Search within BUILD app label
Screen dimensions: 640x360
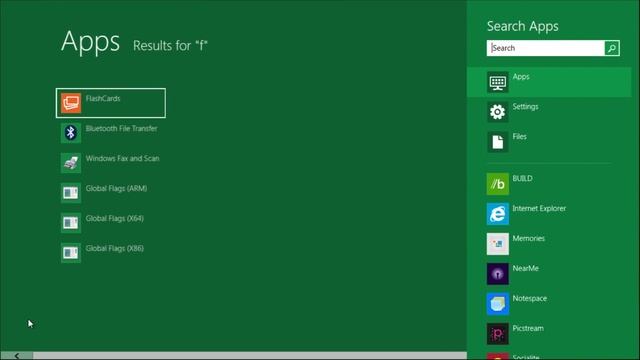click(522, 178)
